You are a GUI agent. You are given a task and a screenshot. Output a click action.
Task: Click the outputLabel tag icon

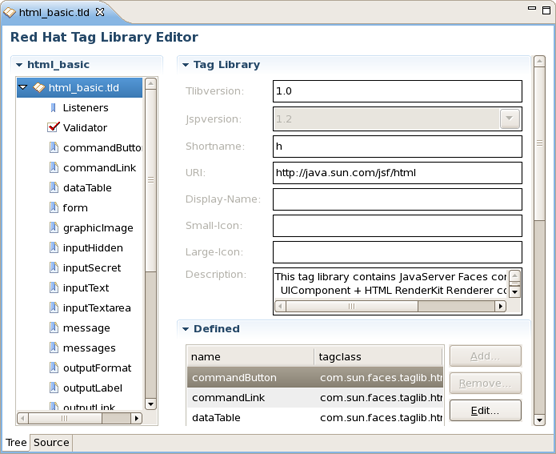click(x=54, y=388)
